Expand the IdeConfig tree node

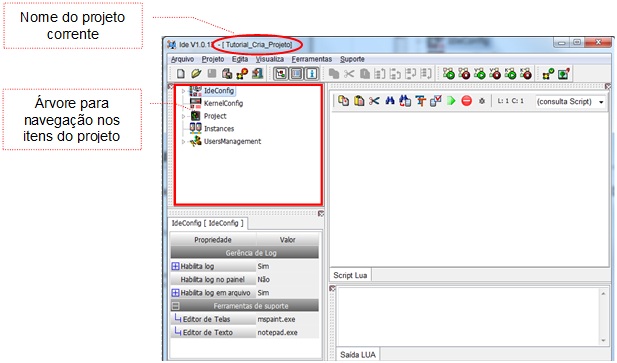[183, 91]
